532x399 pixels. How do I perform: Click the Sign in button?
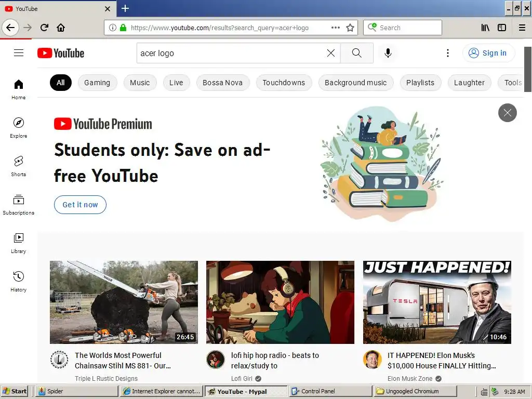point(488,53)
